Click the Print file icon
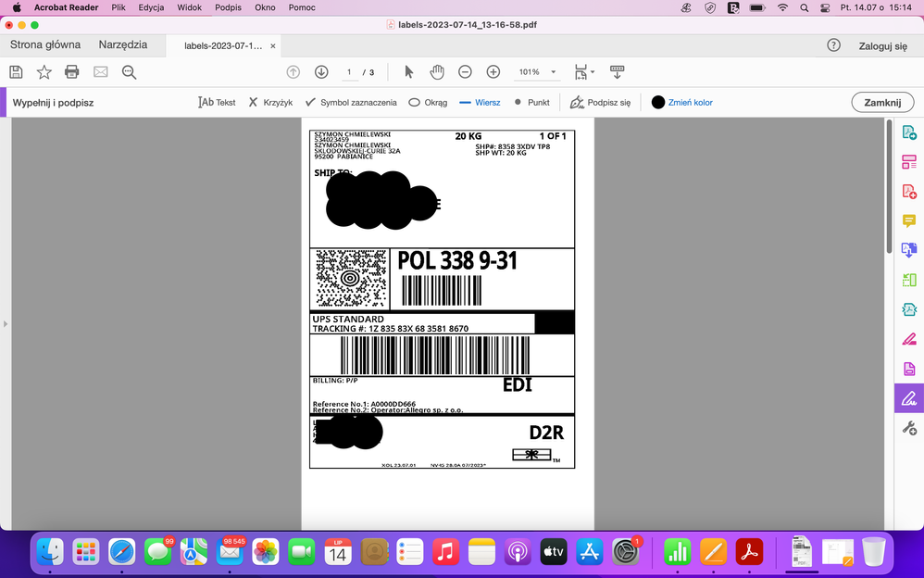This screenshot has height=578, width=924. click(x=72, y=72)
